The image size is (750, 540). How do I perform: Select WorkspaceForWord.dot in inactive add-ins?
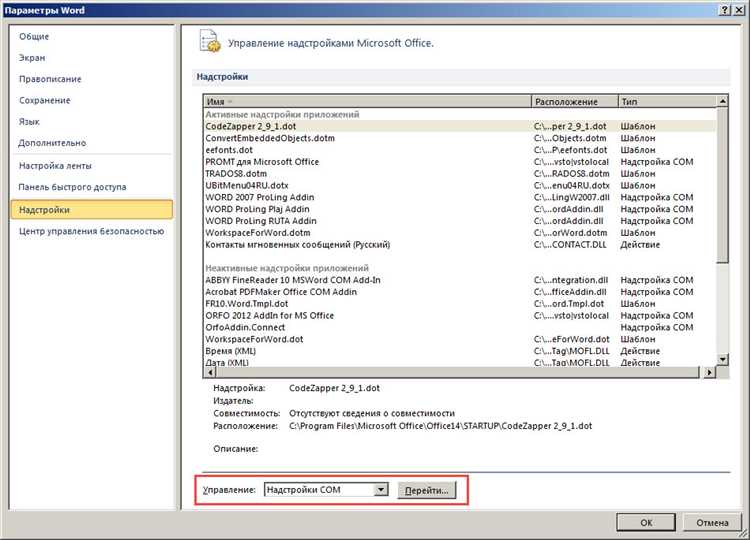460,340
